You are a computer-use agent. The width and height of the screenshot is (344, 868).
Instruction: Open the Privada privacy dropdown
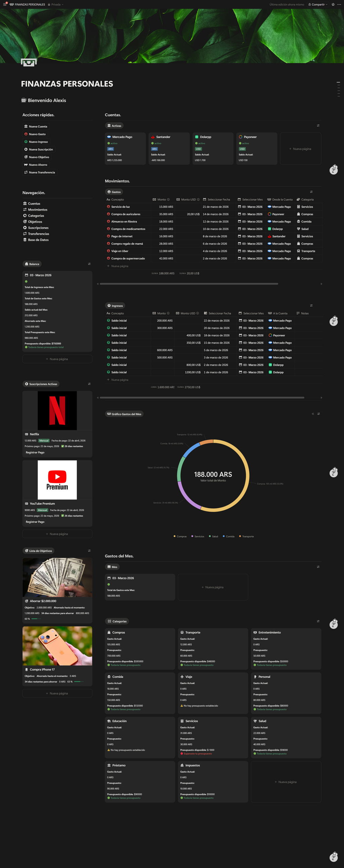56,4
